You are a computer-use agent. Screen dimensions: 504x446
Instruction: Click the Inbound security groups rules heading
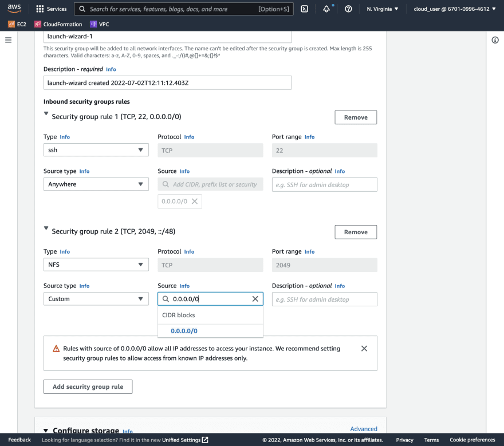point(86,101)
